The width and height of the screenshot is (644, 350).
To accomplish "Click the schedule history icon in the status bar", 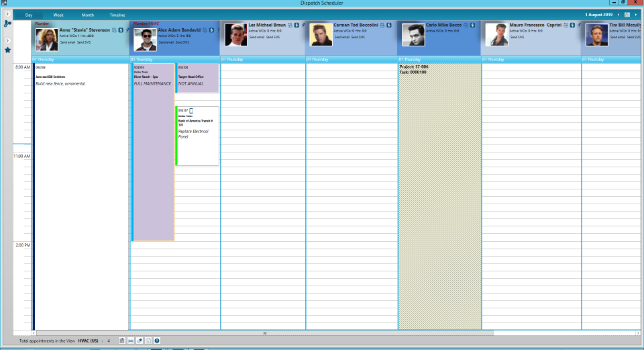I will pos(148,341).
